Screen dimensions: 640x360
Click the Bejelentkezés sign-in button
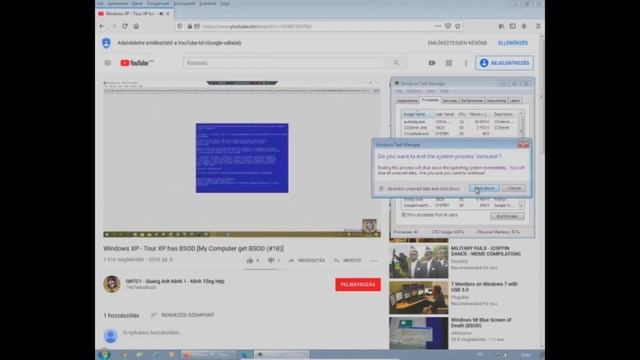point(504,63)
